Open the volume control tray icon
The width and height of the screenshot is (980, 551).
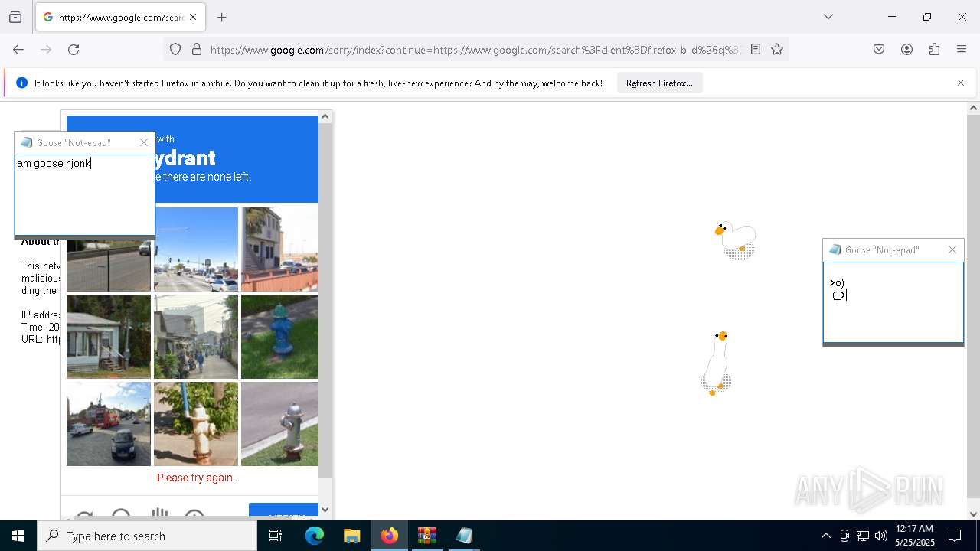pyautogui.click(x=881, y=536)
